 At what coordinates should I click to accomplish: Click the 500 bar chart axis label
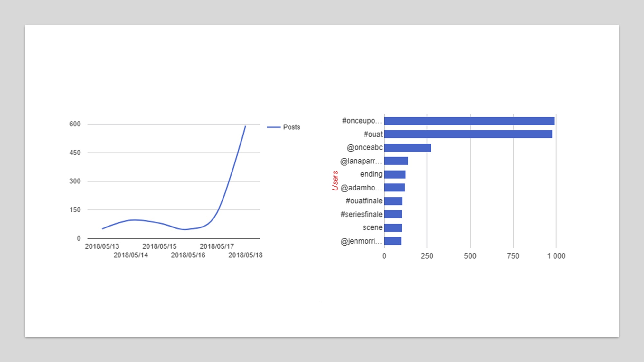click(x=470, y=256)
